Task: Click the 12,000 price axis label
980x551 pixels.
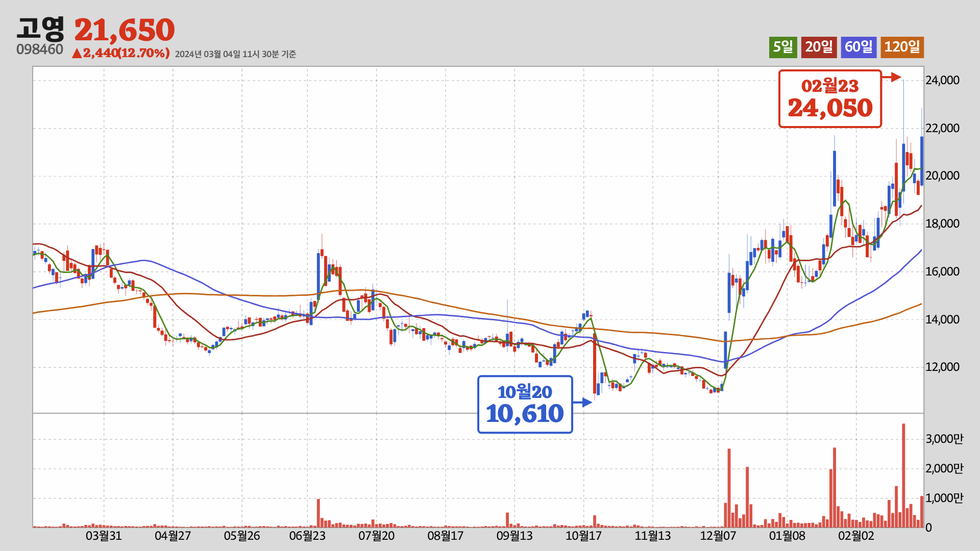Action: (x=942, y=367)
